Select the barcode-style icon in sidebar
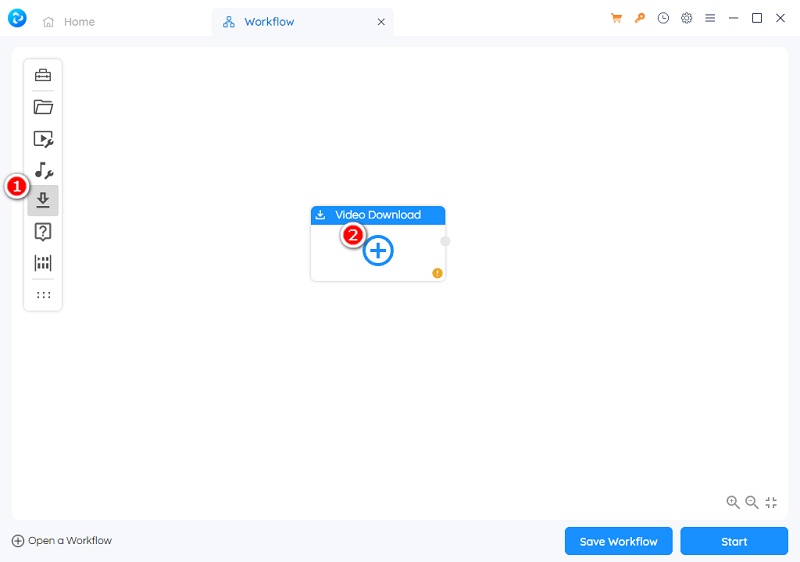800x562 pixels. click(x=43, y=263)
